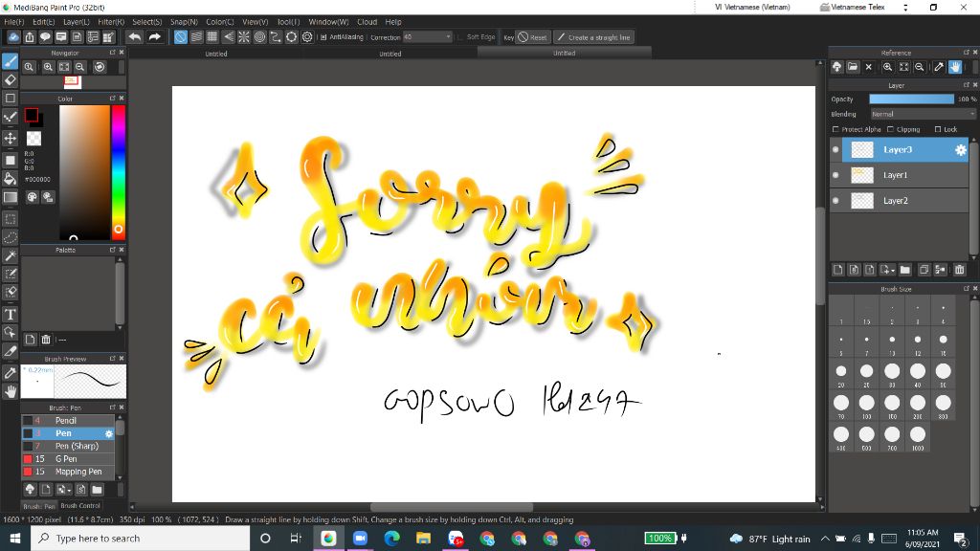Enable Protect Alpha checkbox
The height and width of the screenshot is (551, 980).
click(835, 129)
